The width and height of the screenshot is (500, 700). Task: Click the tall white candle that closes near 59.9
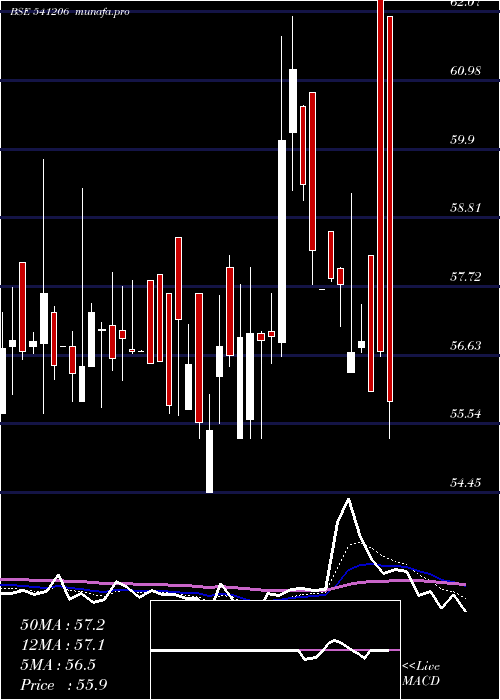coord(282,242)
